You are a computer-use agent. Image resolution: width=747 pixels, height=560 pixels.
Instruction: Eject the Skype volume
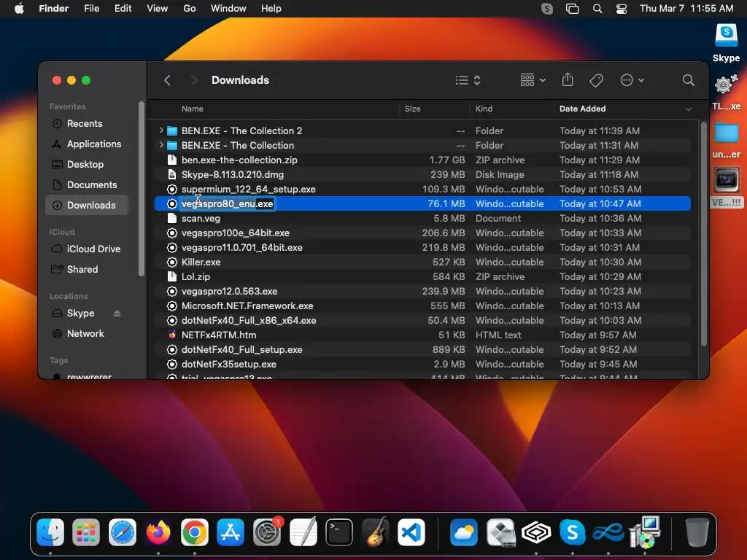pos(117,314)
